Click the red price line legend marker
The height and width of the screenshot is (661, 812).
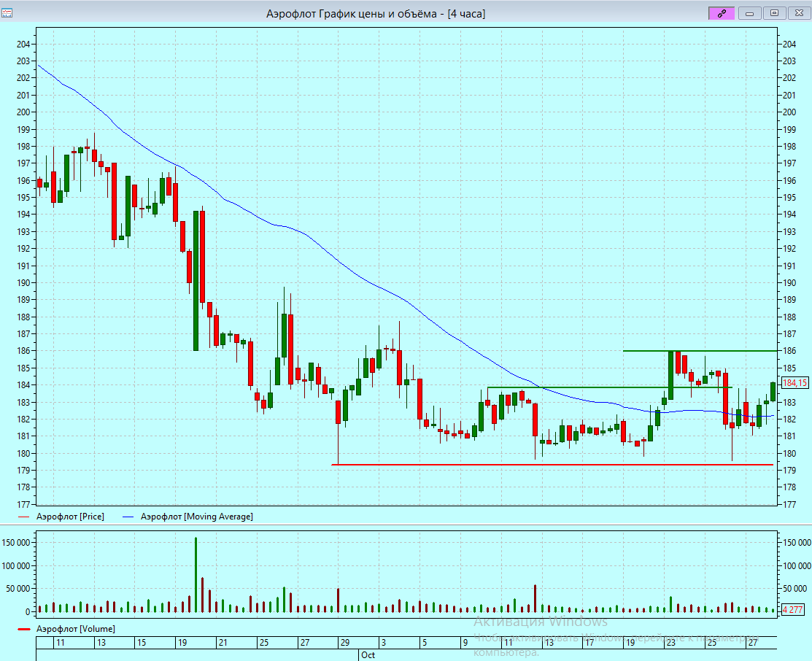tap(24, 517)
